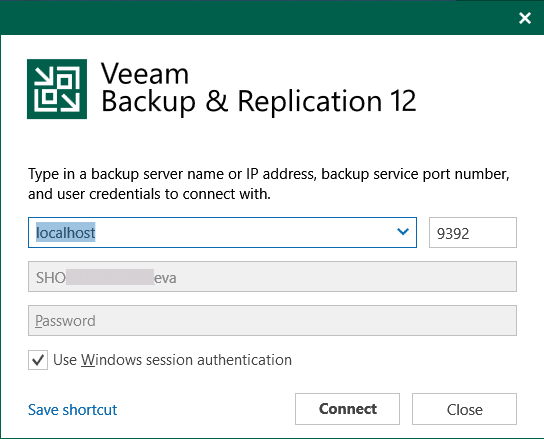Click the Connect button
The height and width of the screenshot is (439, 544).
(347, 409)
